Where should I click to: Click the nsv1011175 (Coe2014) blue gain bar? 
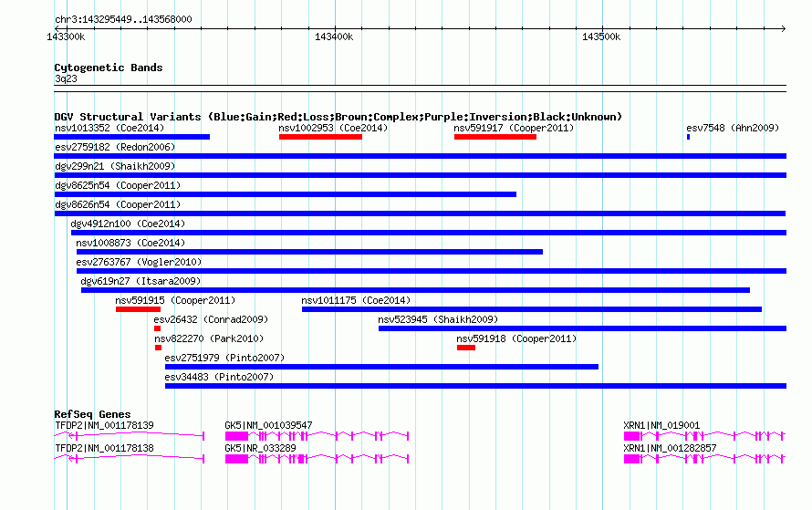[532, 309]
